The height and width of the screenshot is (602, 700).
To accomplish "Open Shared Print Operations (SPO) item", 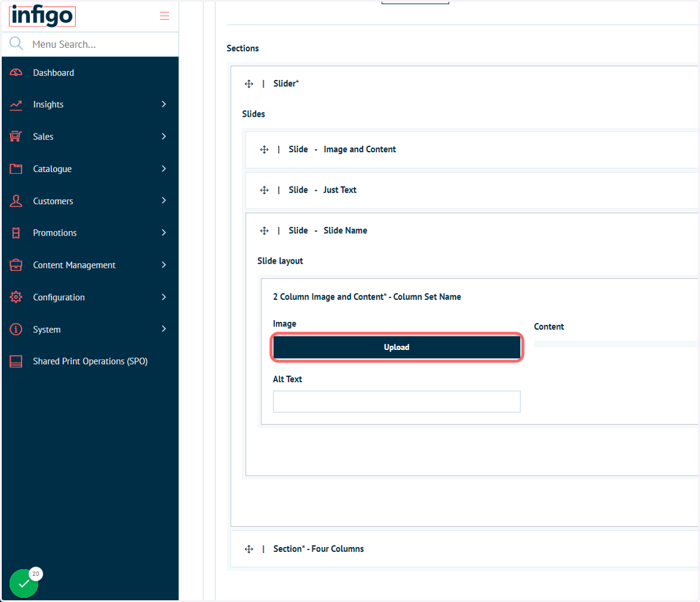I will pos(90,361).
